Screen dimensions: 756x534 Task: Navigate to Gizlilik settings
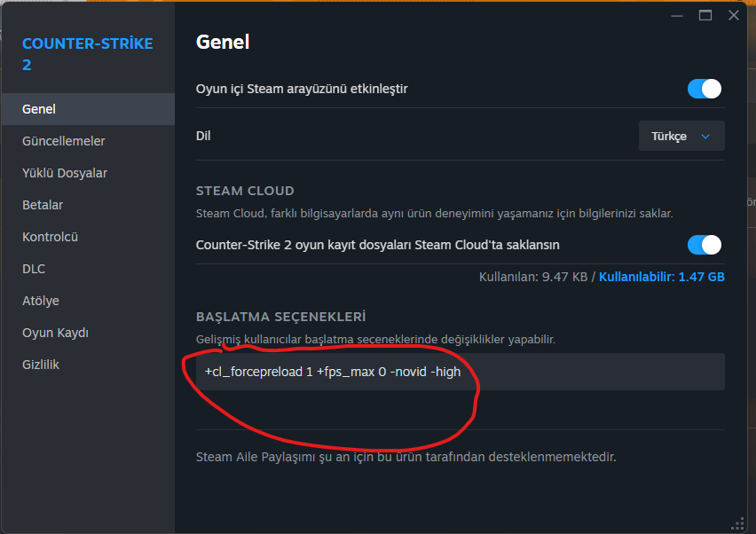(x=41, y=365)
